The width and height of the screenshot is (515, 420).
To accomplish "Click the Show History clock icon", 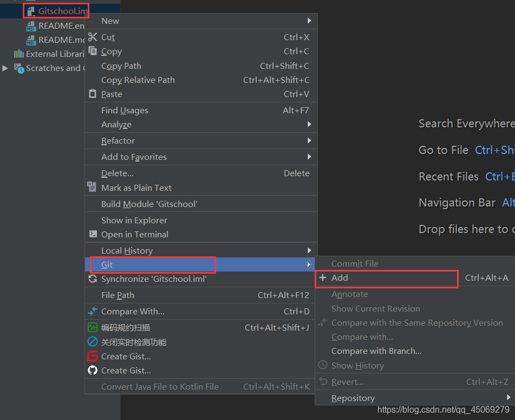I will pos(323,365).
